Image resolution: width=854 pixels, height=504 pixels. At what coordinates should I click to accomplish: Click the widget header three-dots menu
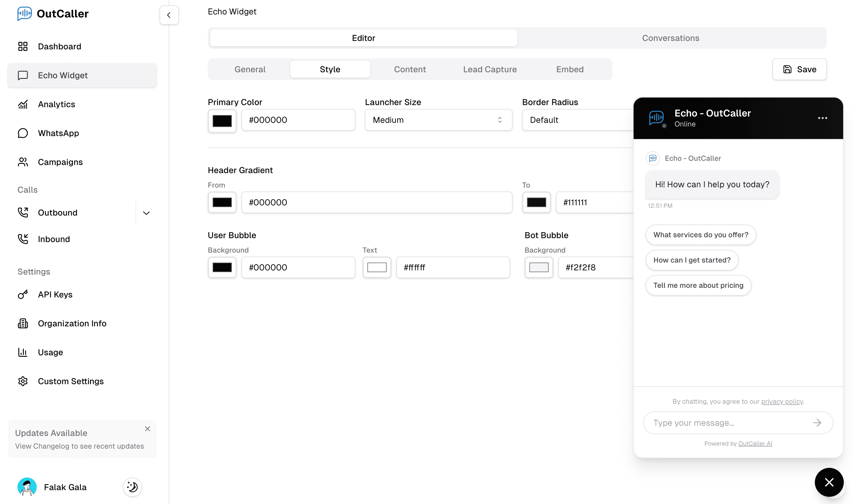(x=822, y=118)
